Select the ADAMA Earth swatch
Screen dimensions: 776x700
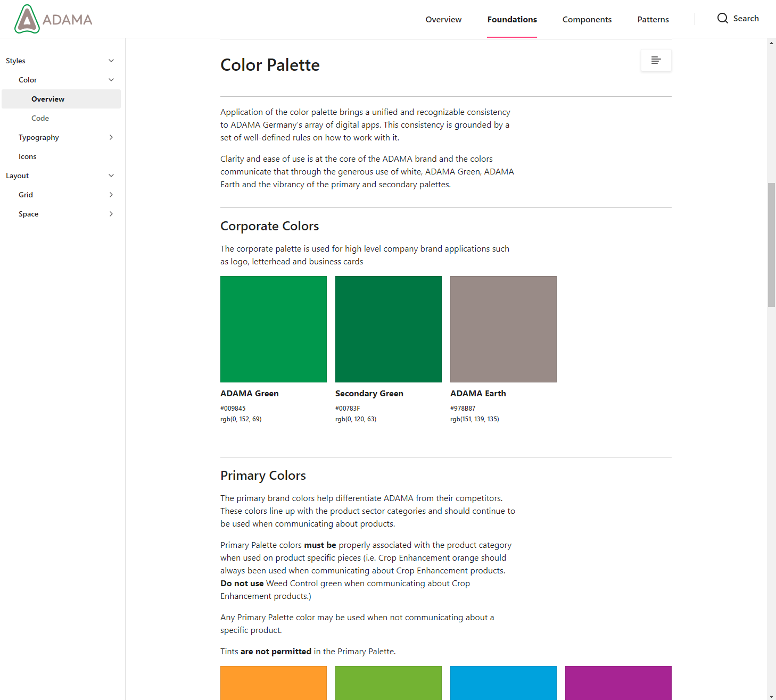point(503,329)
